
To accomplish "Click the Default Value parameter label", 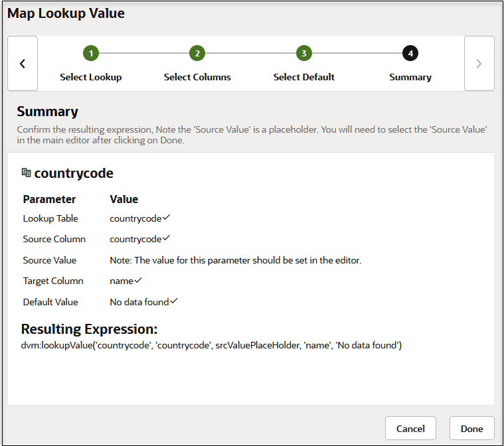I will tap(50, 302).
